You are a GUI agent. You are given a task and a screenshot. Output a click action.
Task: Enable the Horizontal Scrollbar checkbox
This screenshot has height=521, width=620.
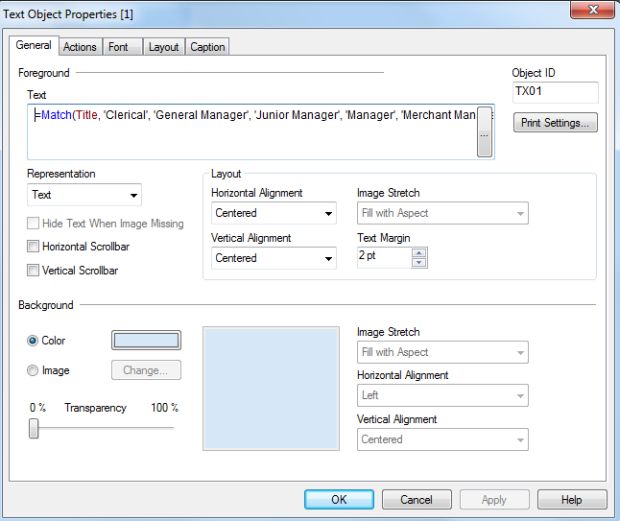(34, 247)
